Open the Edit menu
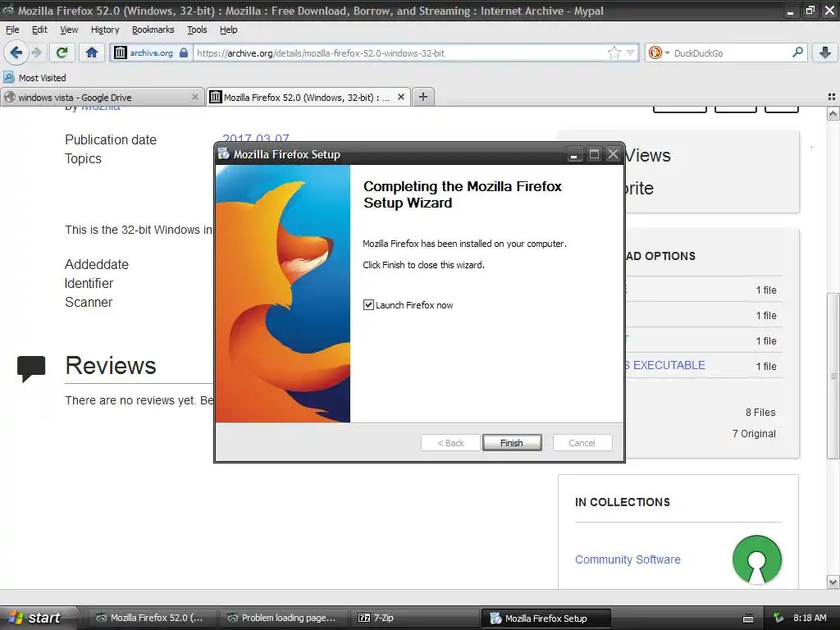This screenshot has width=840, height=630. tap(39, 30)
